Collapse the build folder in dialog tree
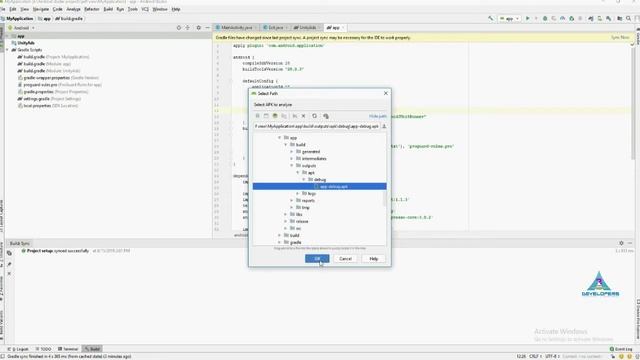The image size is (640, 360). 286,144
